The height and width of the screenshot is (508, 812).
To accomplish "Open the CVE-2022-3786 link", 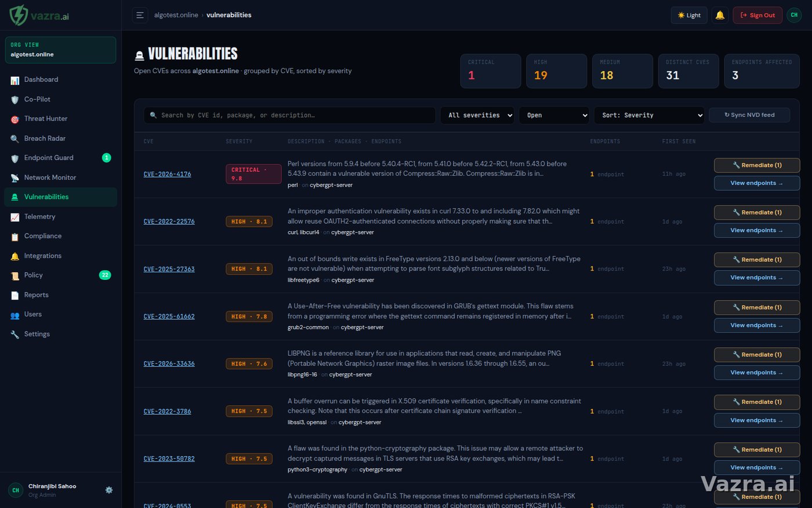I will (167, 412).
